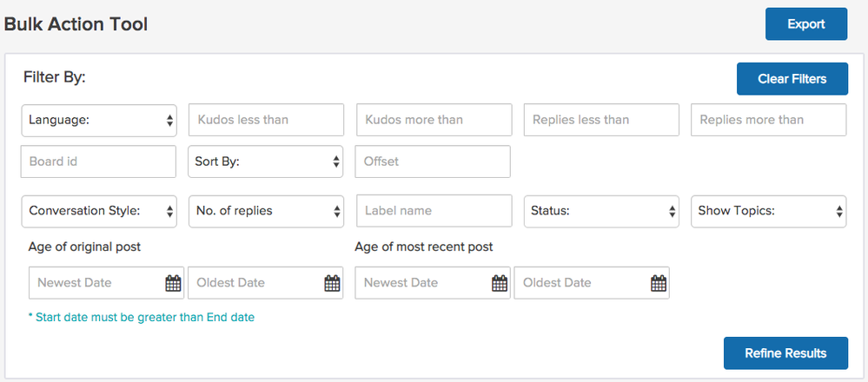868x382 pixels.
Task: Click the Refine Results button
Action: pos(785,353)
